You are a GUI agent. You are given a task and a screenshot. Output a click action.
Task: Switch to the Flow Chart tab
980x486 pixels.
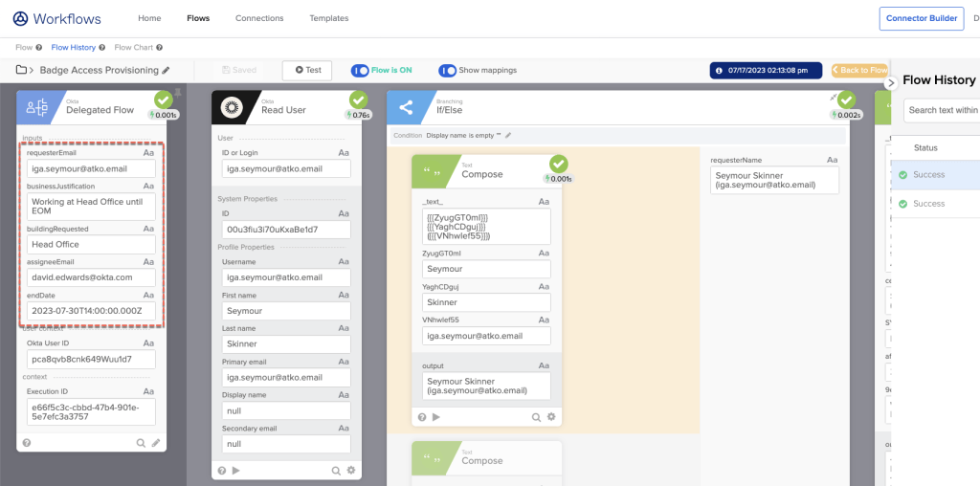click(x=134, y=47)
